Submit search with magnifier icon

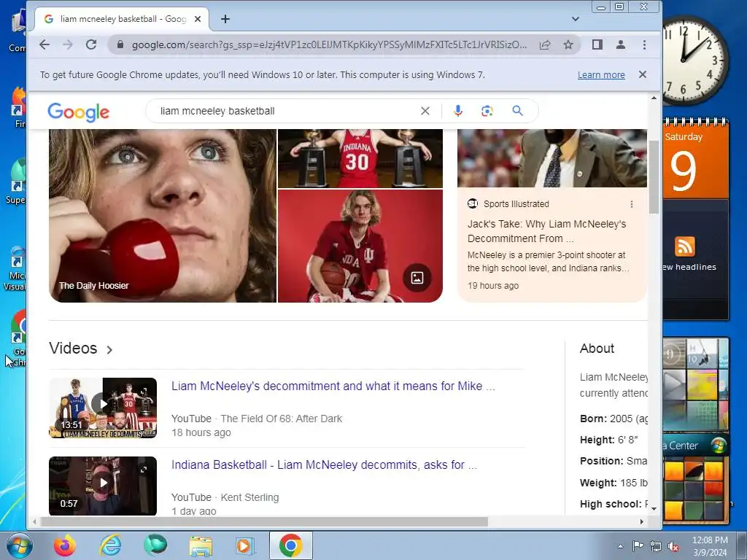tap(517, 111)
